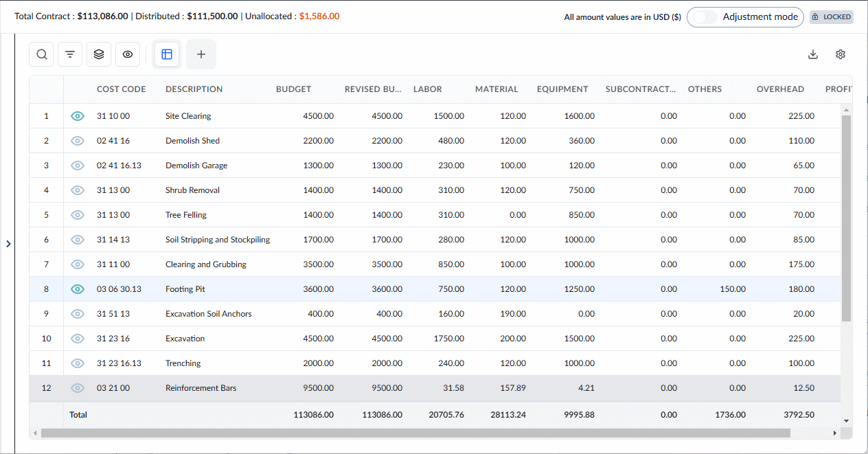The image size is (868, 454).
Task: Open the layers grouping icon
Action: point(99,54)
